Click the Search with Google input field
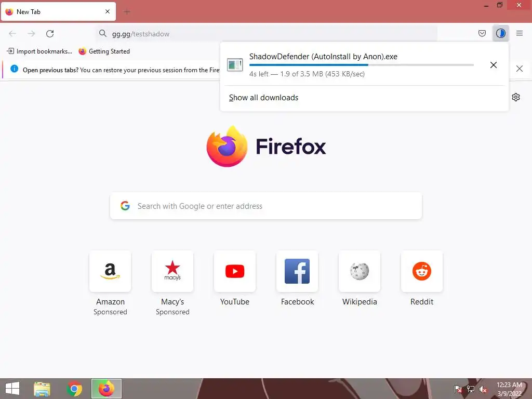Image resolution: width=532 pixels, height=399 pixels. click(266, 206)
